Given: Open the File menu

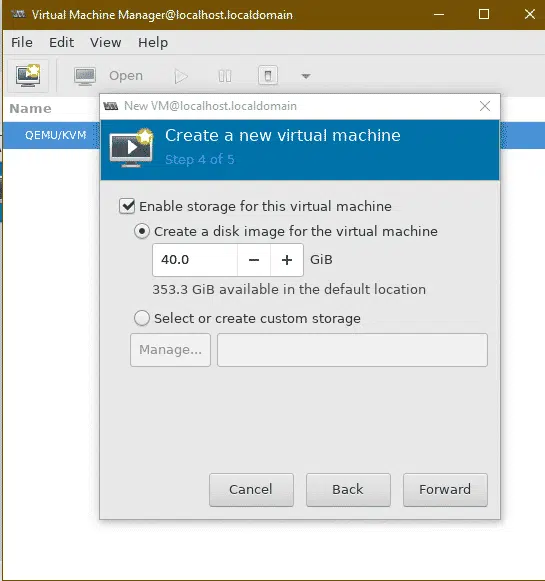Looking at the screenshot, I should point(22,43).
